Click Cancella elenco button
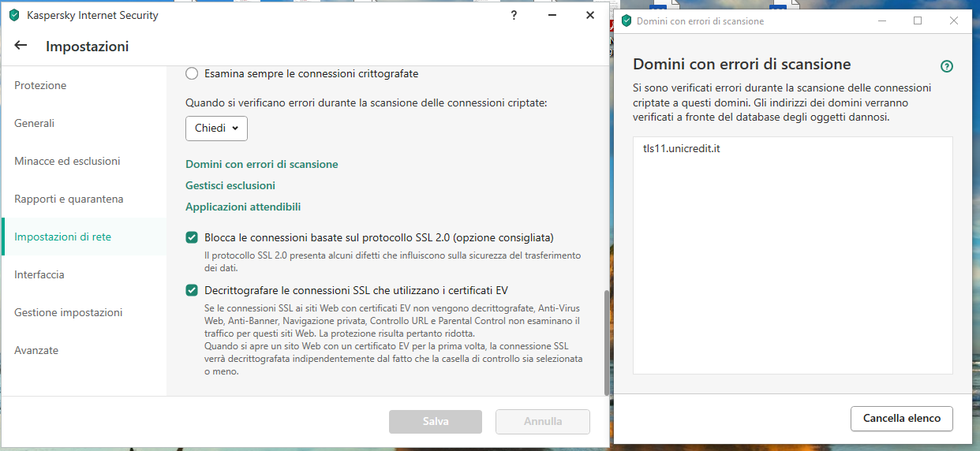980x451 pixels. pyautogui.click(x=901, y=419)
